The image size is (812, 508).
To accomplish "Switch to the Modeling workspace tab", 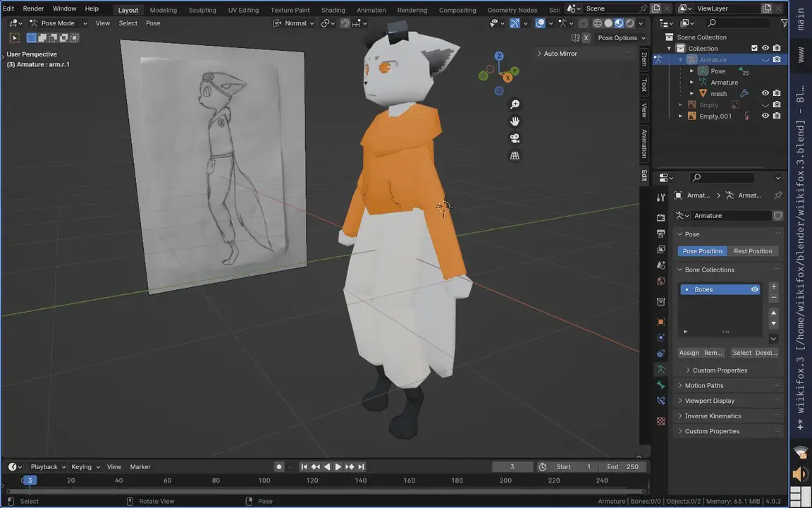I will click(163, 10).
